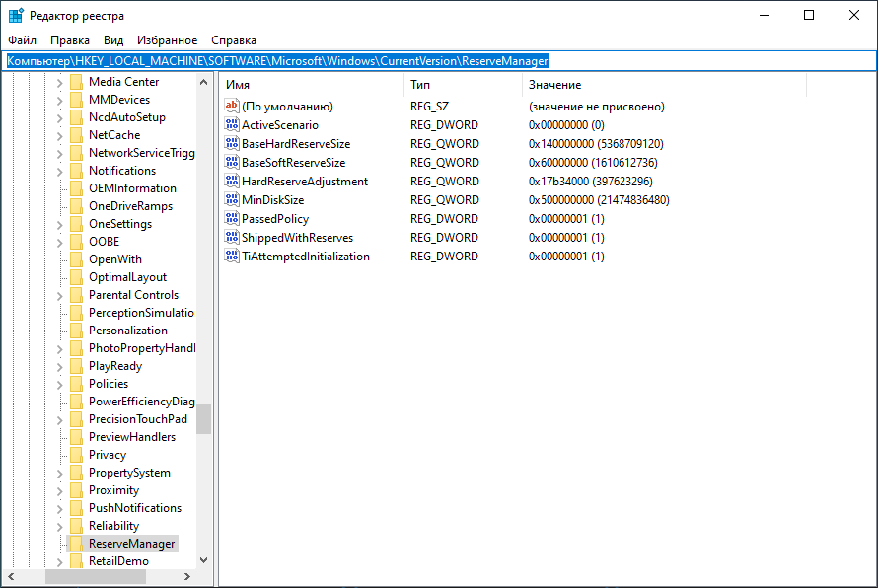Select the PassedPolicy value icon
Image resolution: width=878 pixels, height=588 pixels.
(x=231, y=218)
